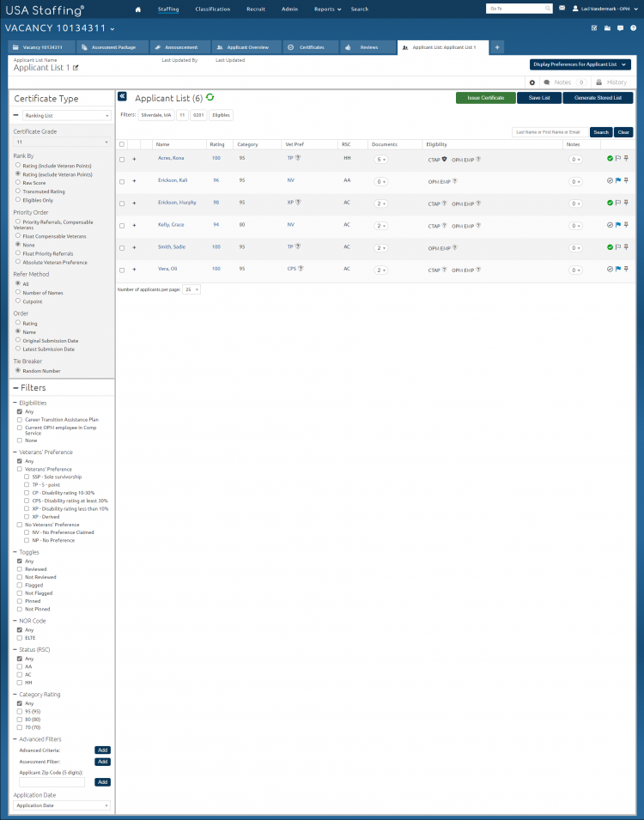Pin applicant Vera, Oli
The width and height of the screenshot is (644, 820).
626,269
